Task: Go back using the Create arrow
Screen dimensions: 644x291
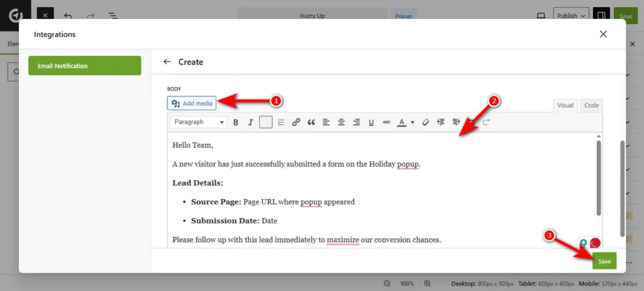Action: click(x=167, y=62)
